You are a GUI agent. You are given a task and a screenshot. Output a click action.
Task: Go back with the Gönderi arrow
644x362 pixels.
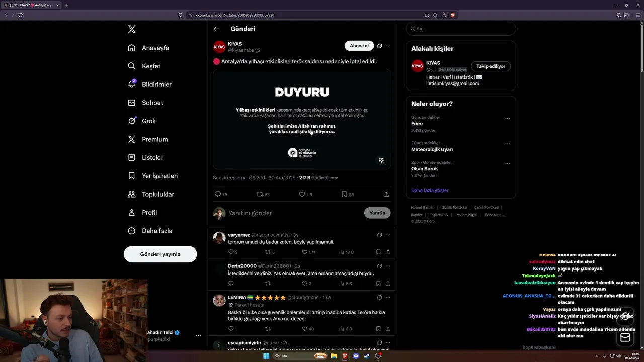tap(216, 29)
